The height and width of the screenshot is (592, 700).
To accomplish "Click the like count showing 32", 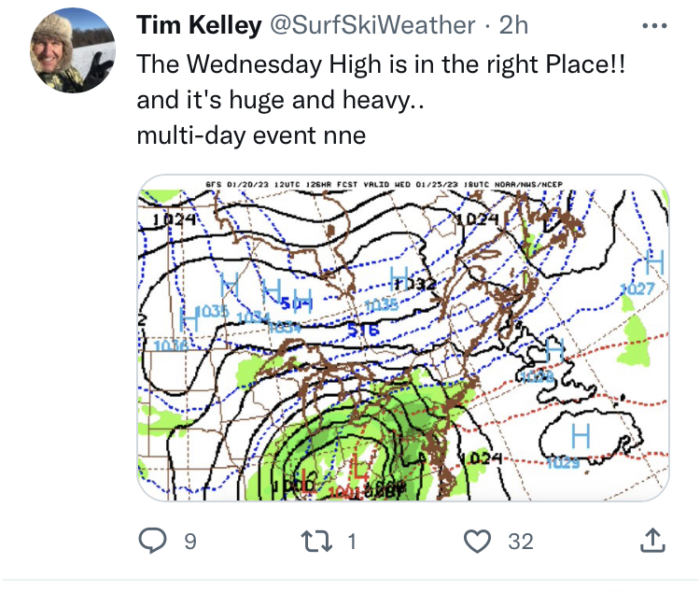I will (520, 541).
